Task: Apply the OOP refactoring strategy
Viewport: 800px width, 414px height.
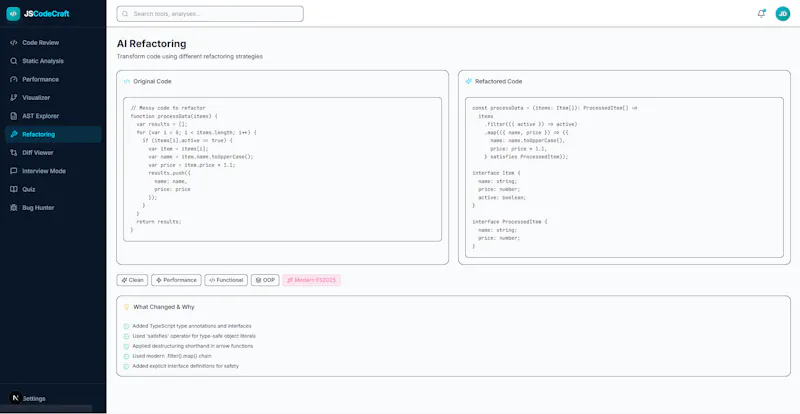Action: 265,280
